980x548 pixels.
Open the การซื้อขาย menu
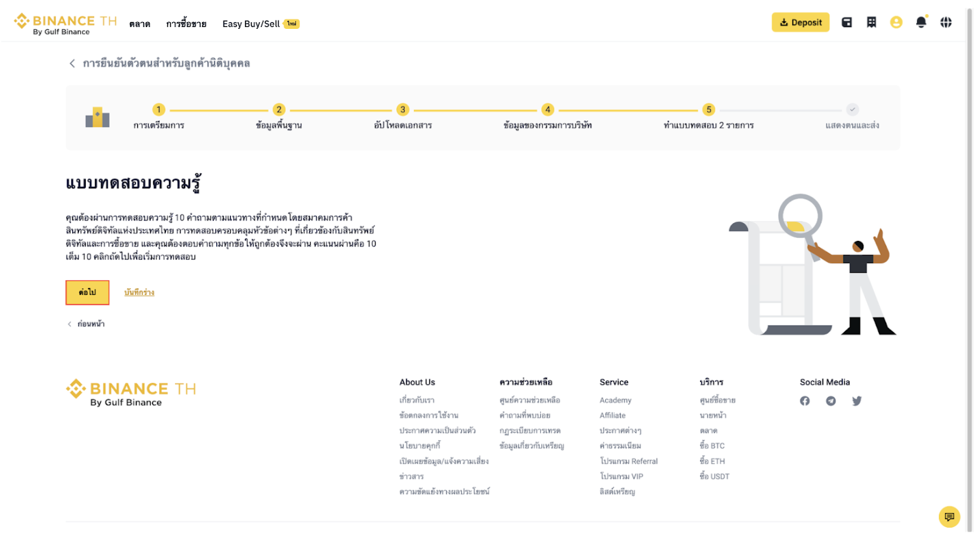(x=186, y=24)
